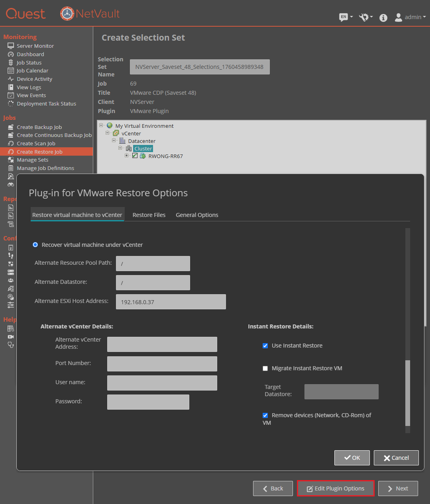Switch to the General Options tab
The image size is (430, 504).
click(x=196, y=215)
